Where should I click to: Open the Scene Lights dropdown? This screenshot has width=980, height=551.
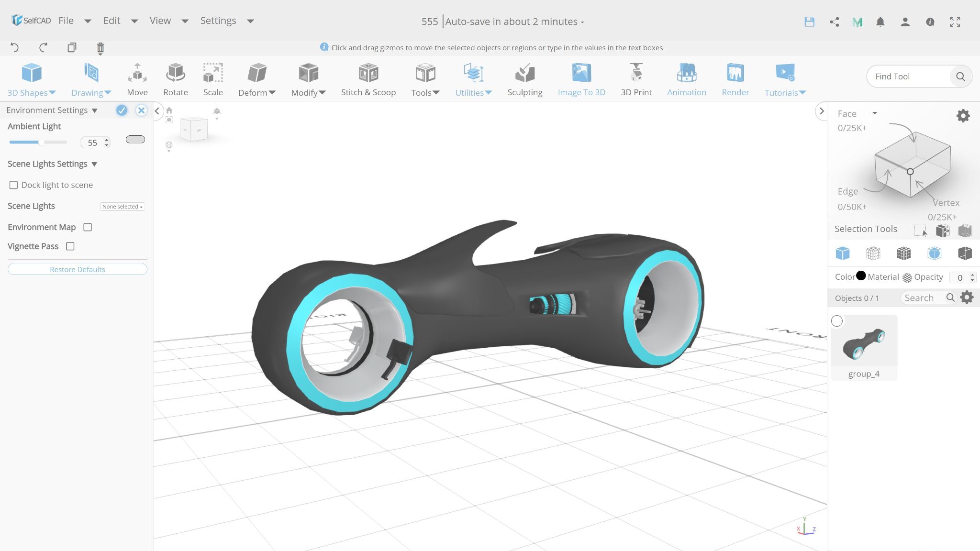click(x=122, y=207)
